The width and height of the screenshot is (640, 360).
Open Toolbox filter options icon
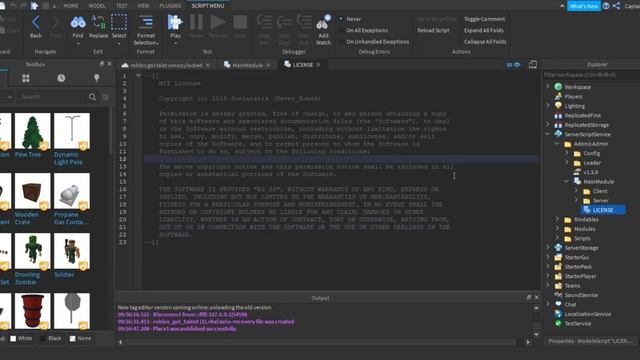(106, 97)
